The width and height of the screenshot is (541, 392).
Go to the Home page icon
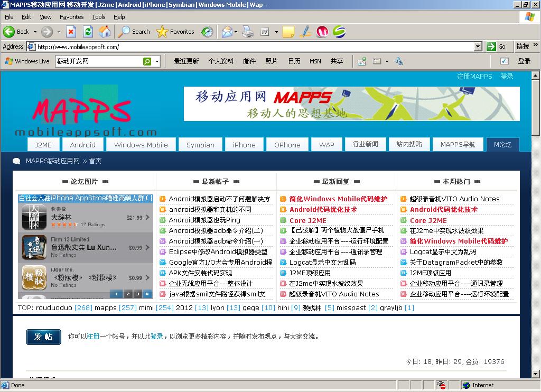coord(105,32)
